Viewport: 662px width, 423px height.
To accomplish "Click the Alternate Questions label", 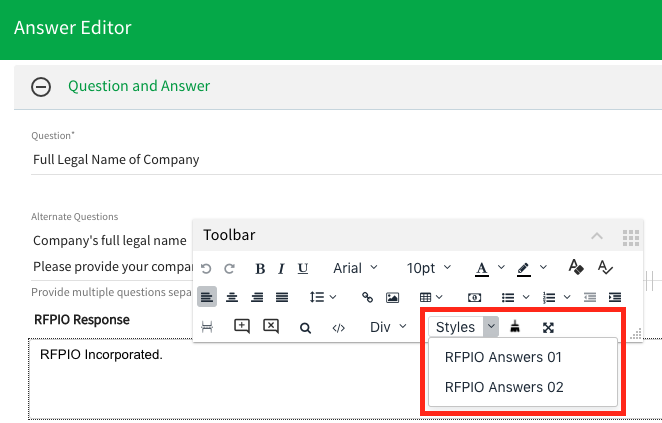I will click(75, 217).
